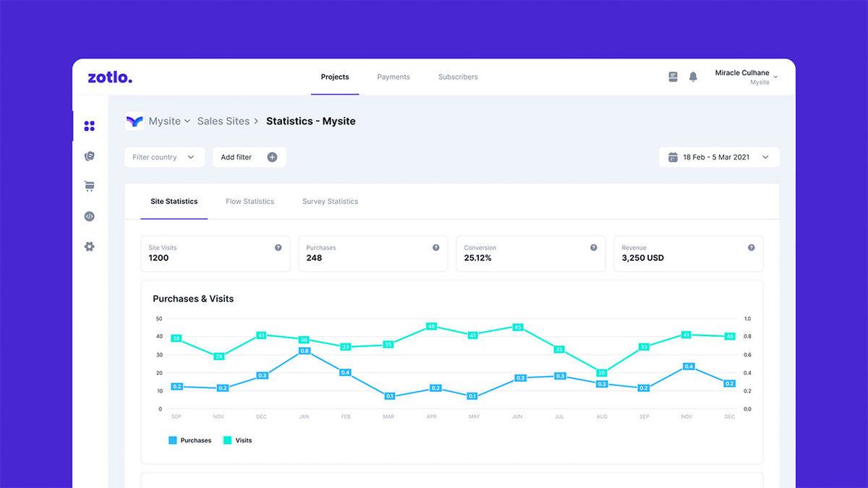Viewport: 868px width, 488px height.
Task: Open the documents icon beside the bell
Action: [x=673, y=77]
